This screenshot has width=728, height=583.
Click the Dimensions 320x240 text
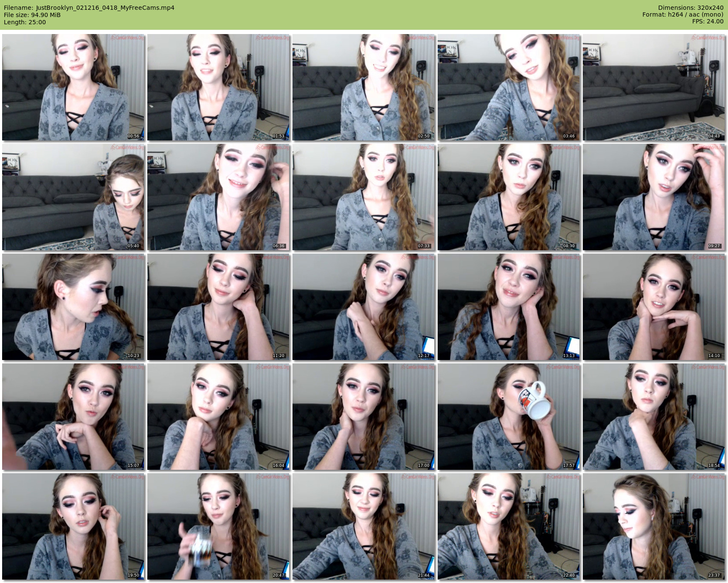691,8
